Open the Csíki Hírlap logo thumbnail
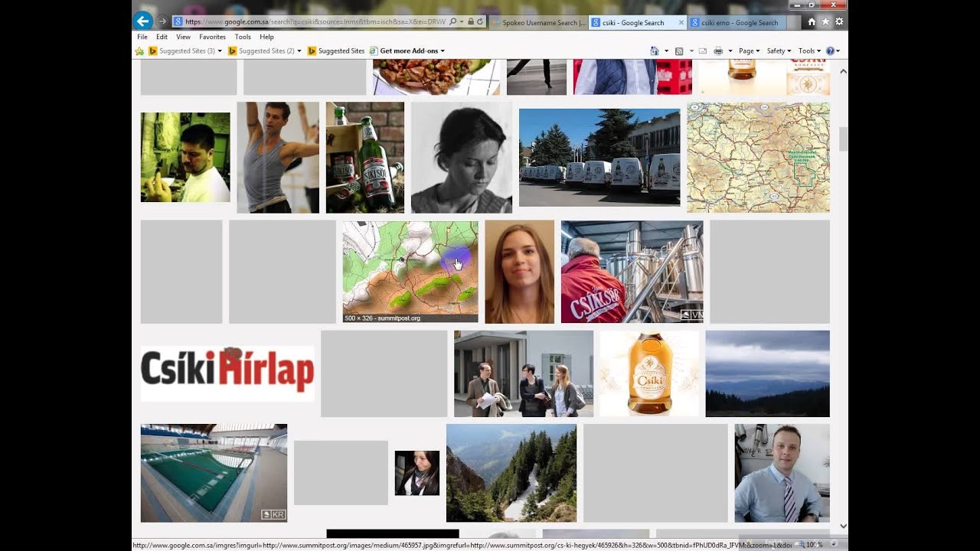Image resolution: width=980 pixels, height=551 pixels. click(x=227, y=373)
